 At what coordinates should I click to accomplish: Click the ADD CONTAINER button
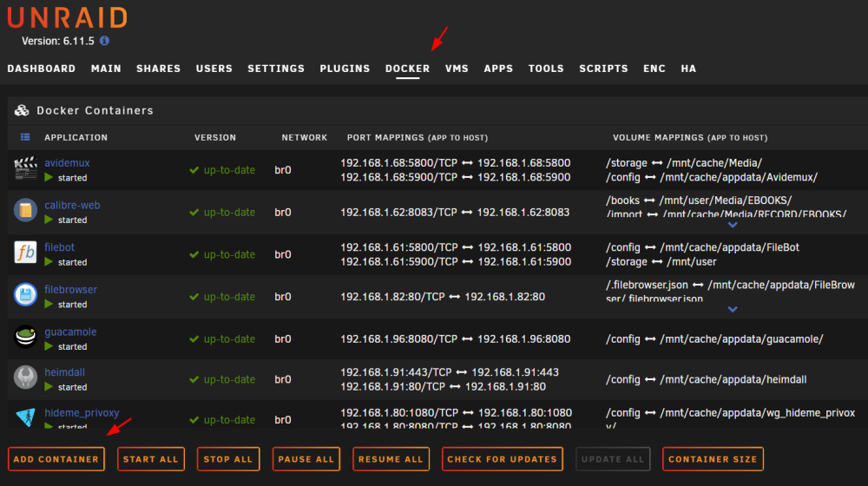click(x=56, y=459)
